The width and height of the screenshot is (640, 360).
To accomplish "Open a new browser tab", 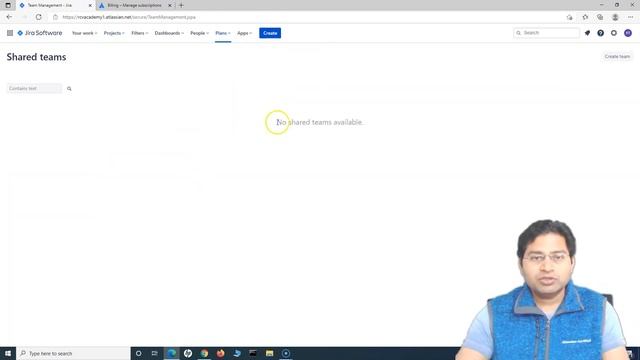I will coord(181,5).
